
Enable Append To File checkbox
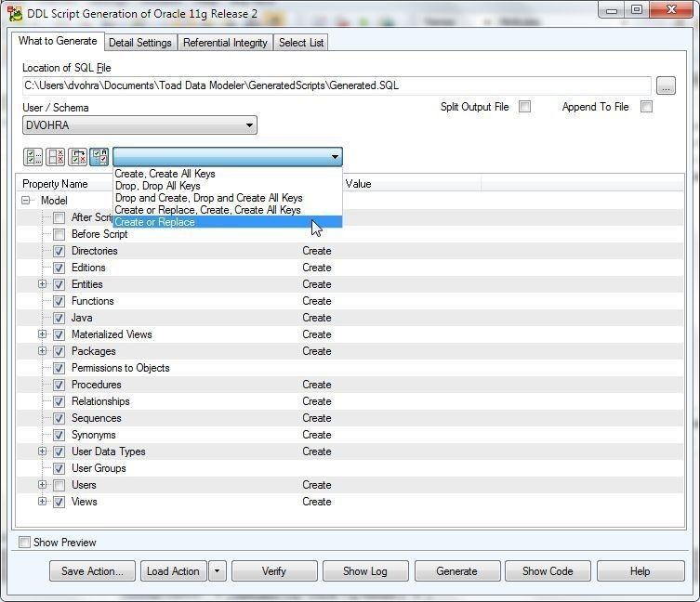click(646, 107)
